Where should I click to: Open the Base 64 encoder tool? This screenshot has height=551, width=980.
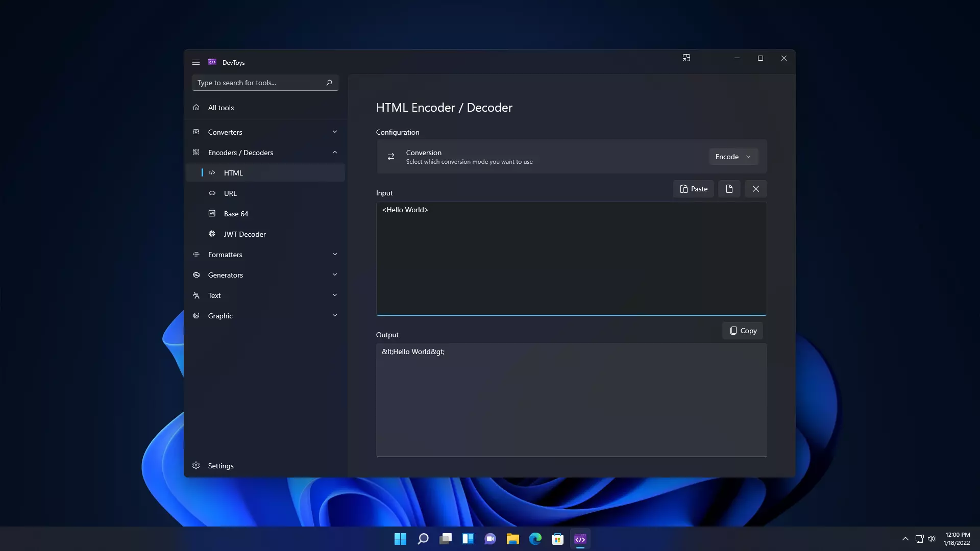pos(236,213)
